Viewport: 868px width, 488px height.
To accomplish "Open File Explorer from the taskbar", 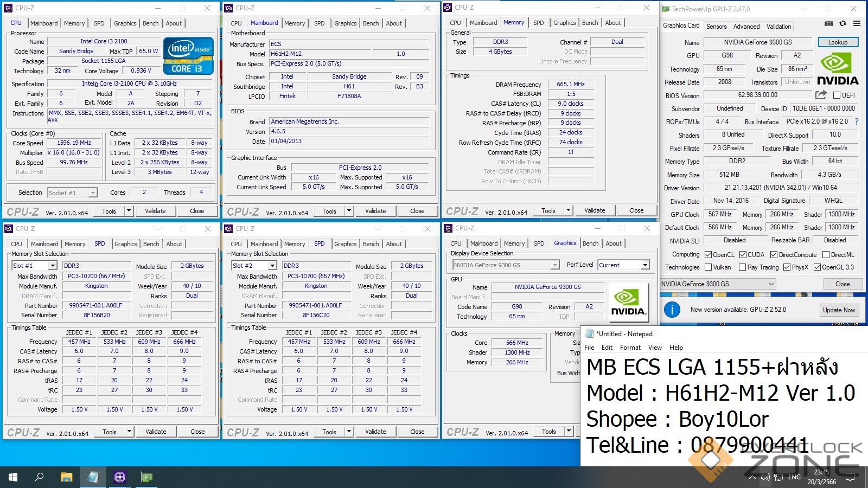I will click(x=66, y=477).
